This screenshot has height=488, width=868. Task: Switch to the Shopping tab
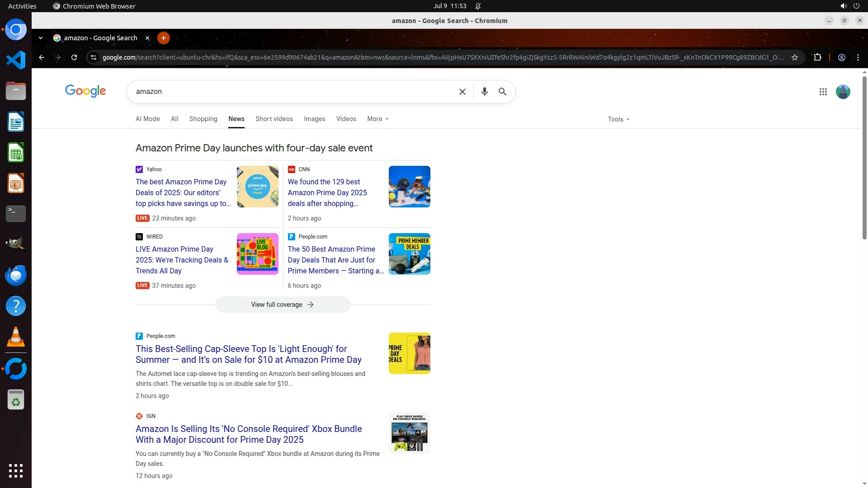[x=203, y=119]
